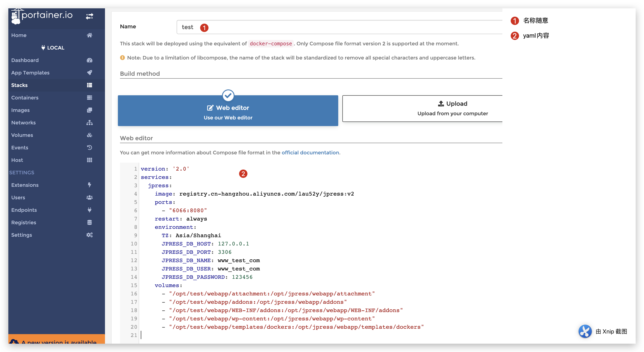Image resolution: width=644 pixels, height=352 pixels.
Task: Click the Networks sitemap icon
Action: pyautogui.click(x=90, y=123)
